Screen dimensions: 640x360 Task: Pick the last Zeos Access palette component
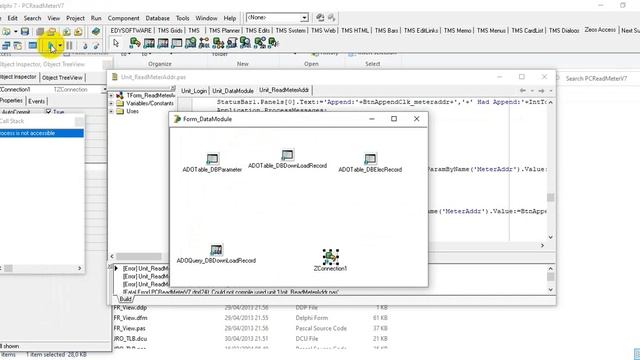coord(273,43)
